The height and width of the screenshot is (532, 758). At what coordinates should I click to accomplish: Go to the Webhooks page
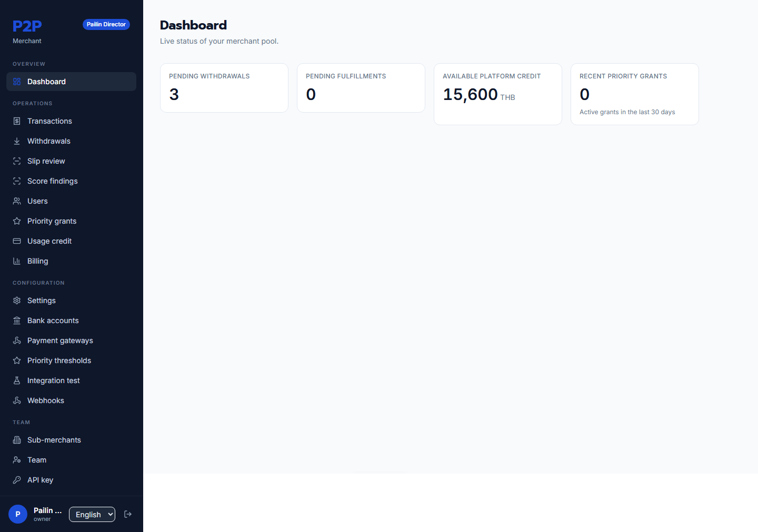(x=71, y=400)
